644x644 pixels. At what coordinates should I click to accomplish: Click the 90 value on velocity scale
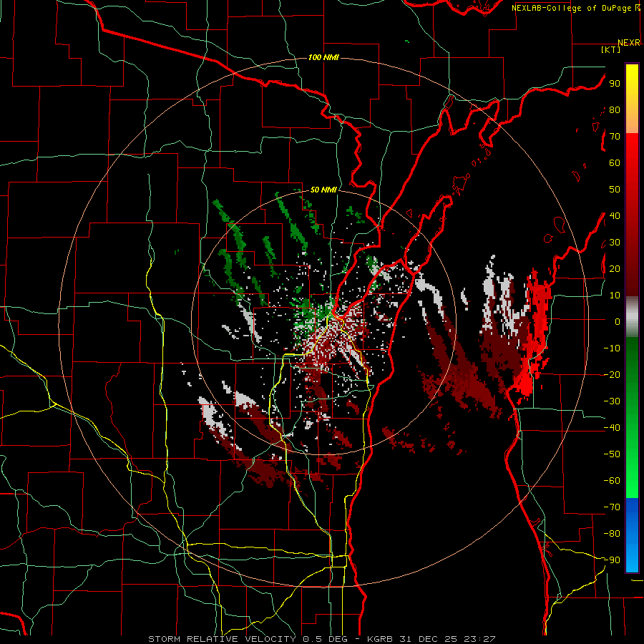pos(615,84)
